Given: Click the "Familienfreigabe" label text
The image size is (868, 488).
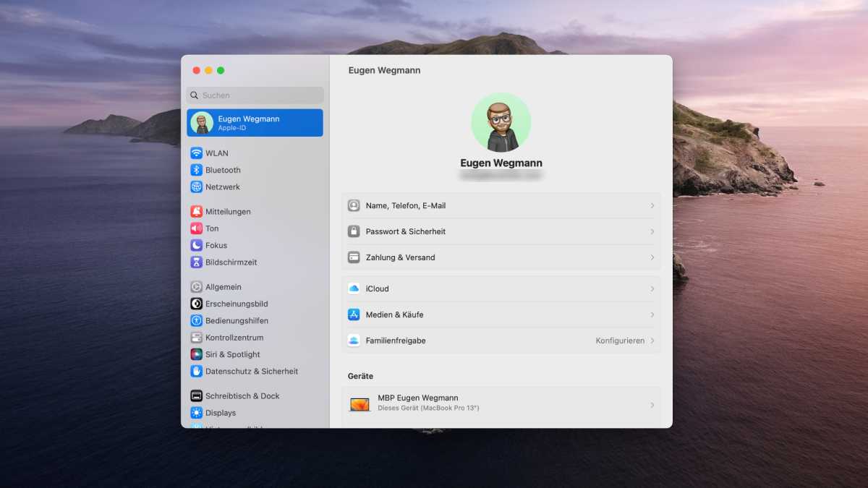Looking at the screenshot, I should pos(396,341).
